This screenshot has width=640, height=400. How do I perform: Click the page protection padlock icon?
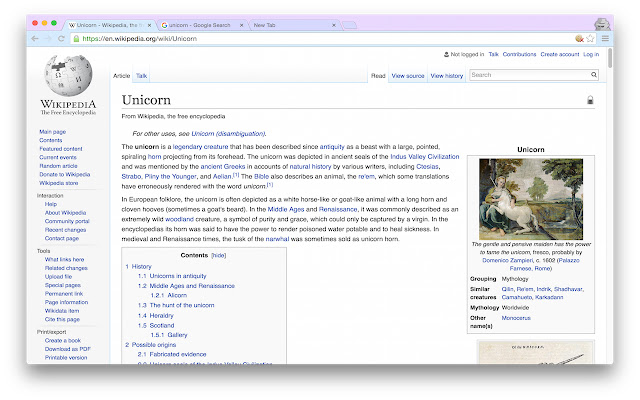point(590,100)
